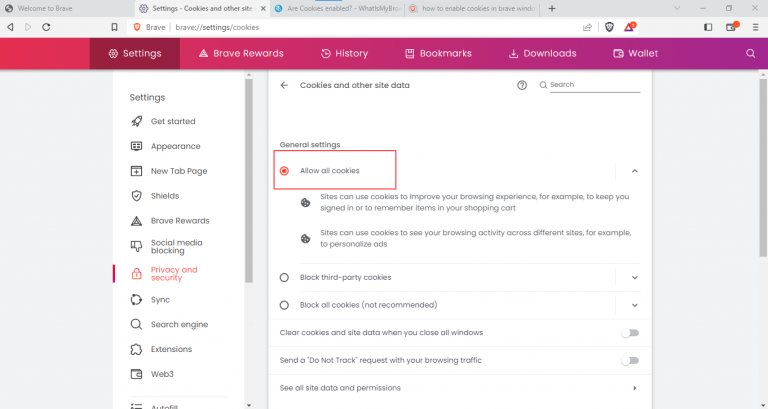Open a new browser tab
768x409 pixels.
(552, 8)
